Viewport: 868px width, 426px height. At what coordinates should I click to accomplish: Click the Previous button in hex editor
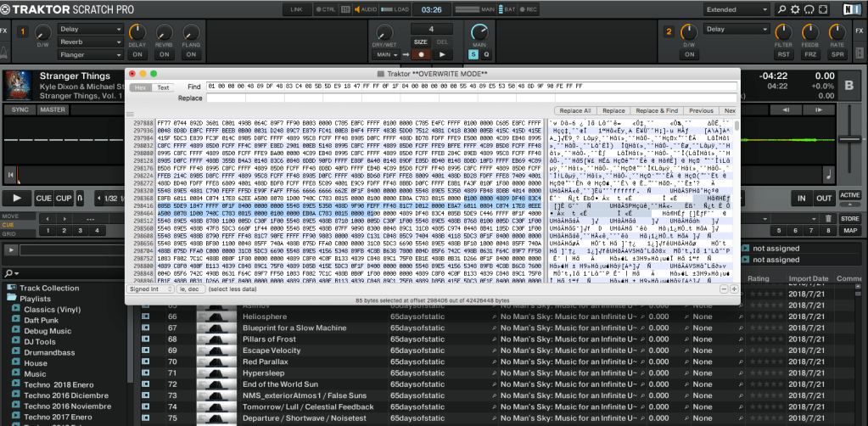coord(702,111)
